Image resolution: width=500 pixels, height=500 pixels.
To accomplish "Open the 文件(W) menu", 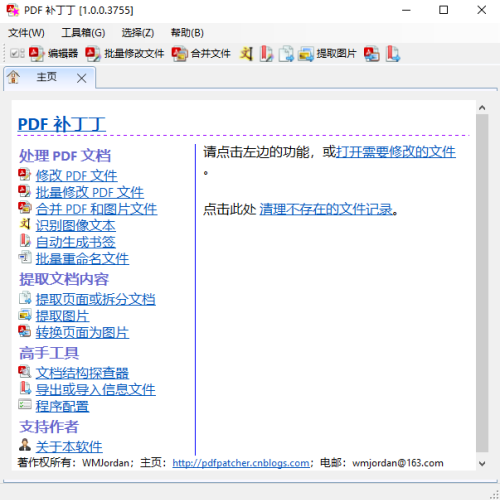I will 26,33.
